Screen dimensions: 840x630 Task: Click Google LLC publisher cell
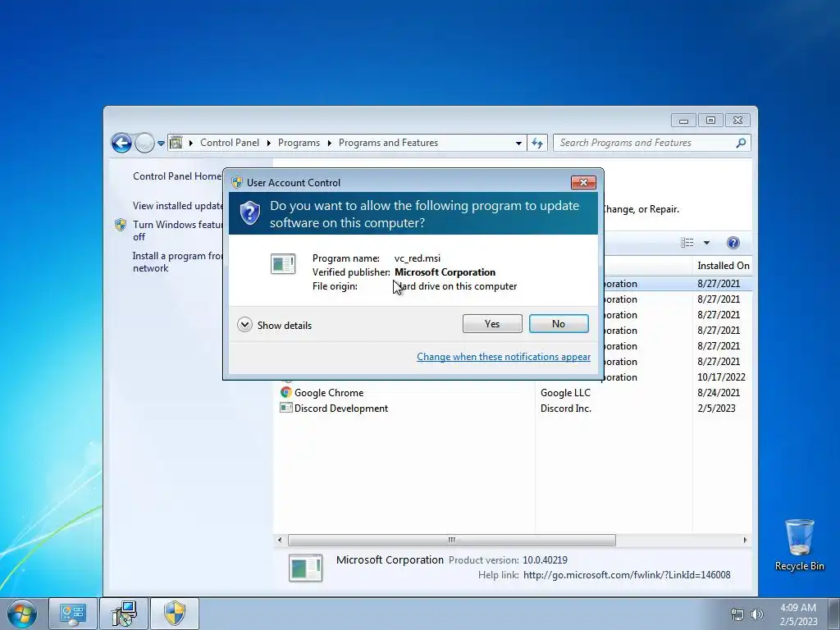pyautogui.click(x=565, y=393)
